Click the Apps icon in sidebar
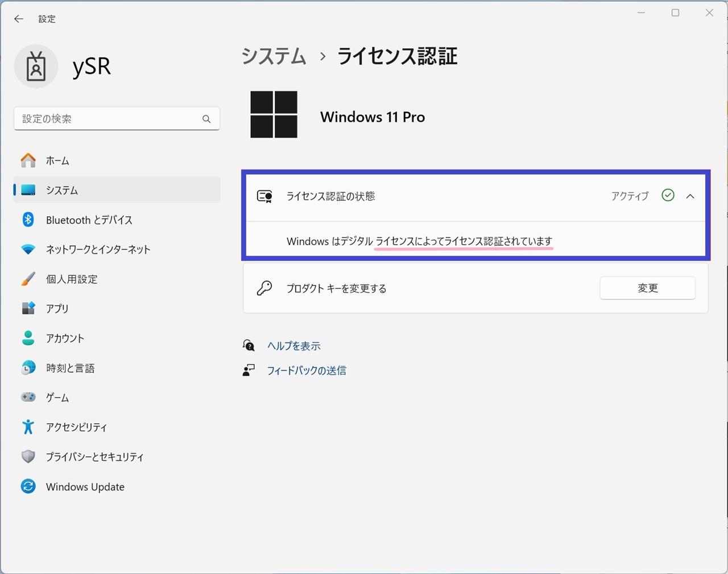 coord(28,308)
